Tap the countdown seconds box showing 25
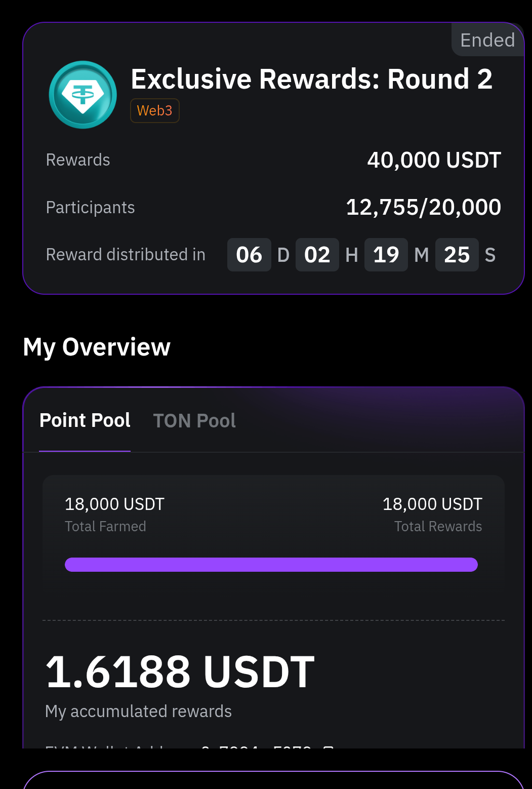532x789 pixels. (x=457, y=255)
